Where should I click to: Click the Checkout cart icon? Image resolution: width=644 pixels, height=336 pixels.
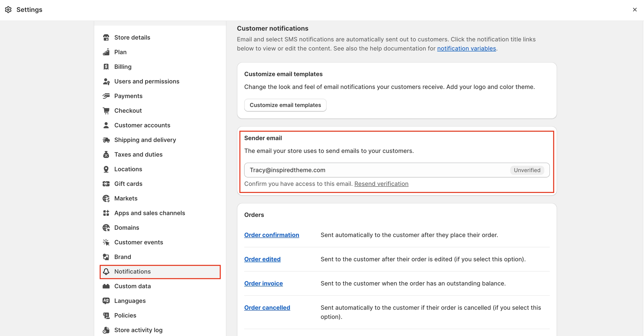coord(106,111)
